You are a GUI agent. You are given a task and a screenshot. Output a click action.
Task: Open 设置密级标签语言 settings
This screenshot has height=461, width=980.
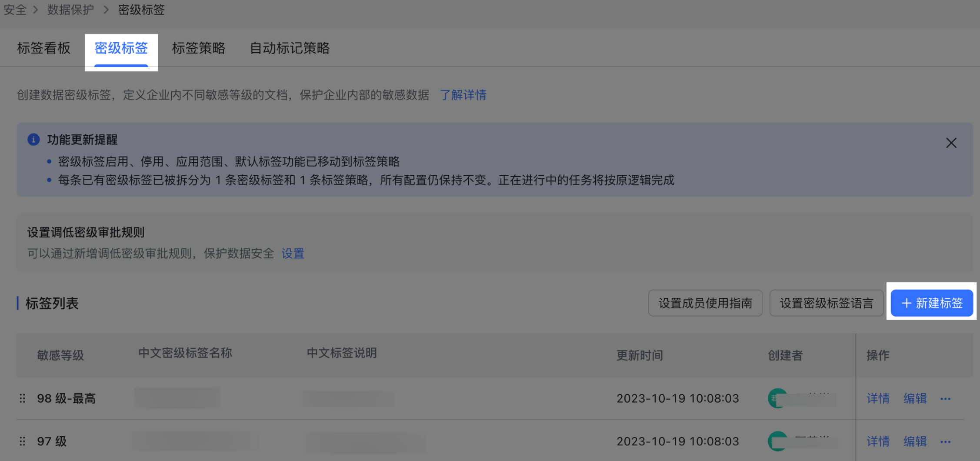click(x=826, y=303)
